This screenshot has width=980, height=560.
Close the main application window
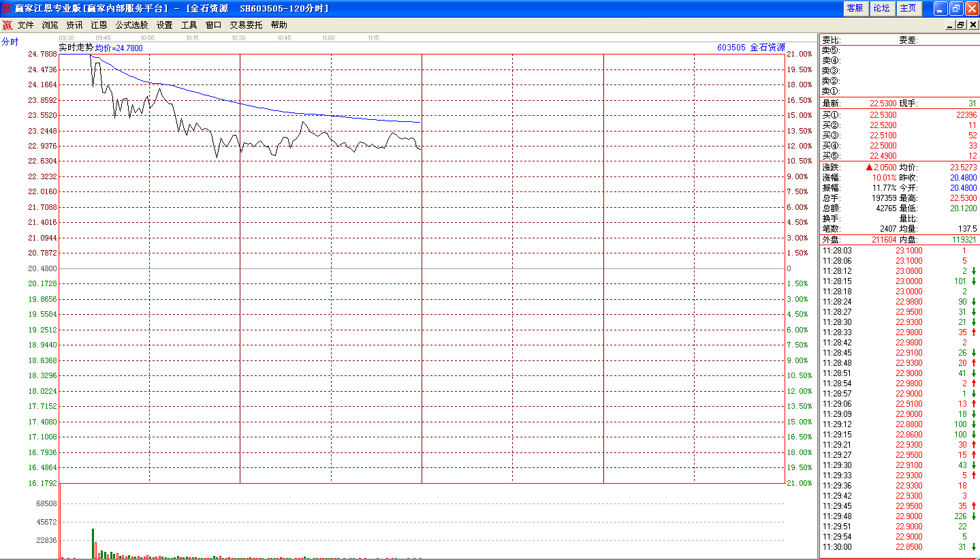coord(971,8)
